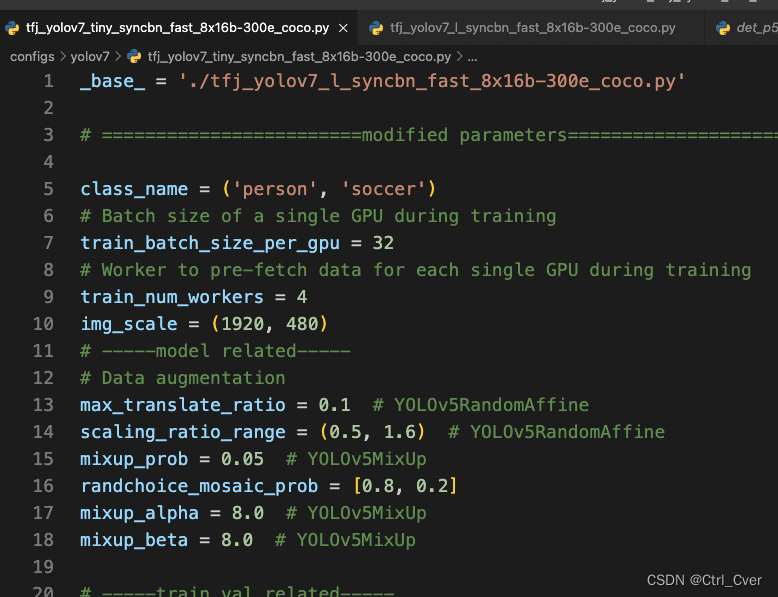Click the 'train val related' comment on line 20
The height and width of the screenshot is (597, 778).
[237, 592]
